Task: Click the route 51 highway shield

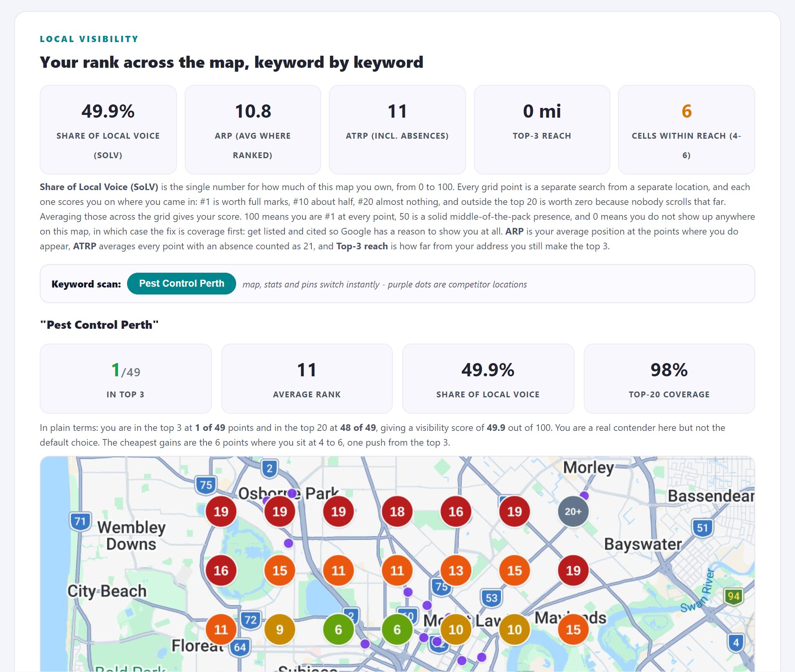Action: [702, 528]
